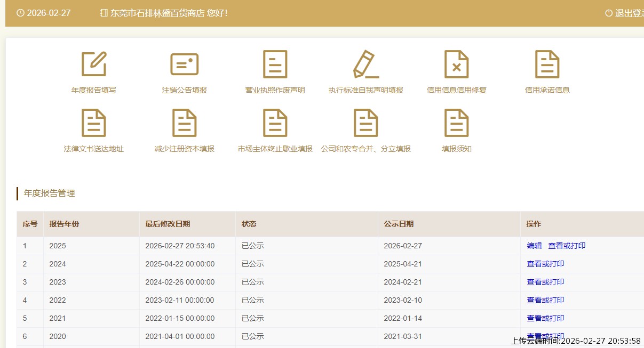Viewport: 644px width, 348px height.
Task: Open 查看或打印 for report year 2023
Action: coord(545,282)
